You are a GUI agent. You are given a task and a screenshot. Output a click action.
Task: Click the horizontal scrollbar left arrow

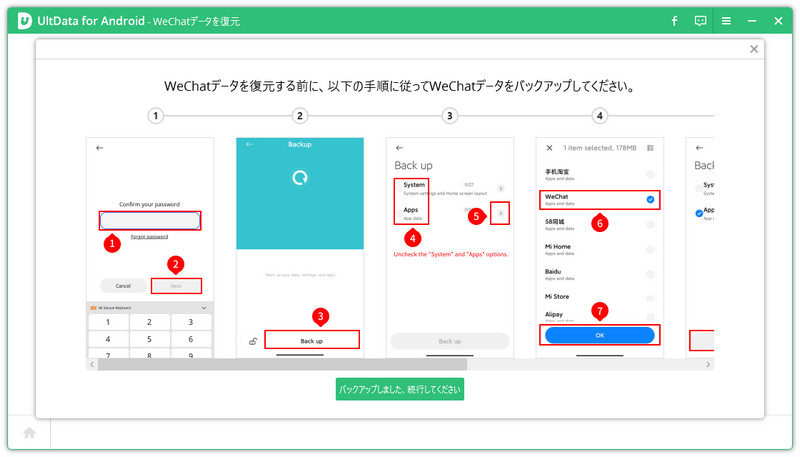[92, 364]
